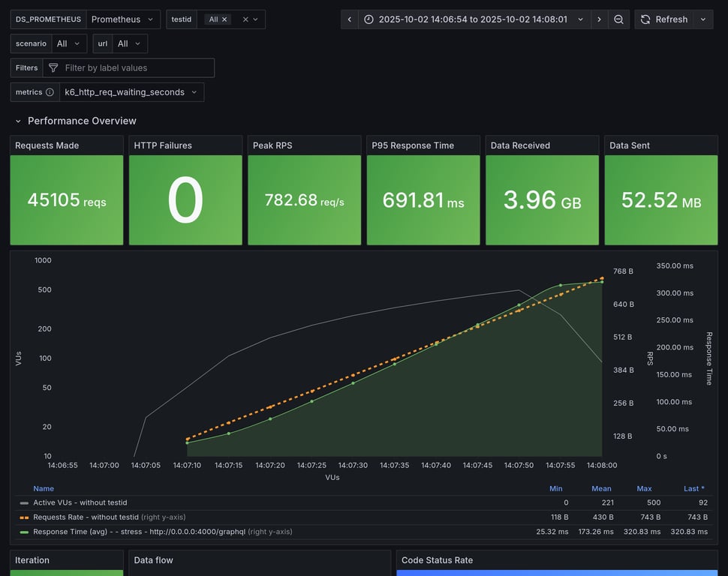Remove the 'All' chip from testid
Screen dimensions: 728x576
coord(224,19)
